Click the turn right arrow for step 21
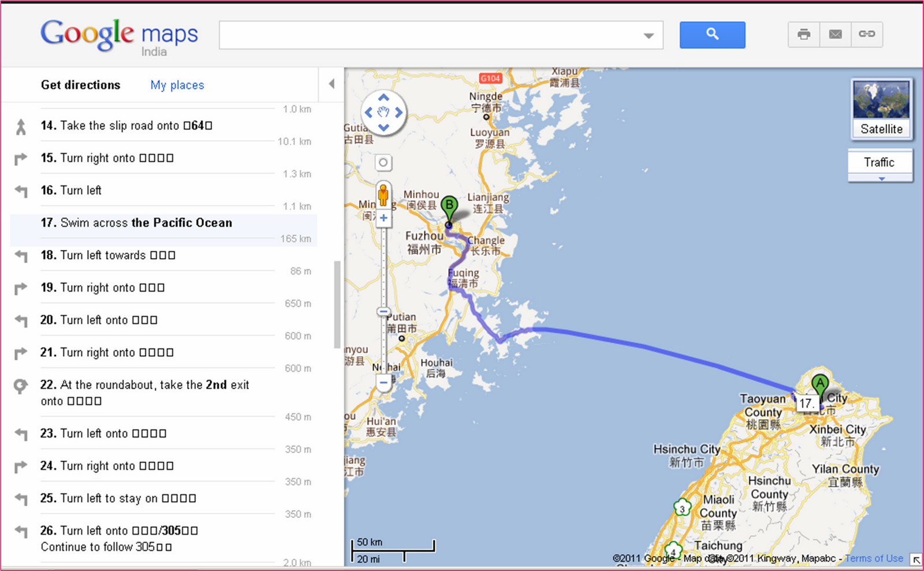 click(x=21, y=353)
